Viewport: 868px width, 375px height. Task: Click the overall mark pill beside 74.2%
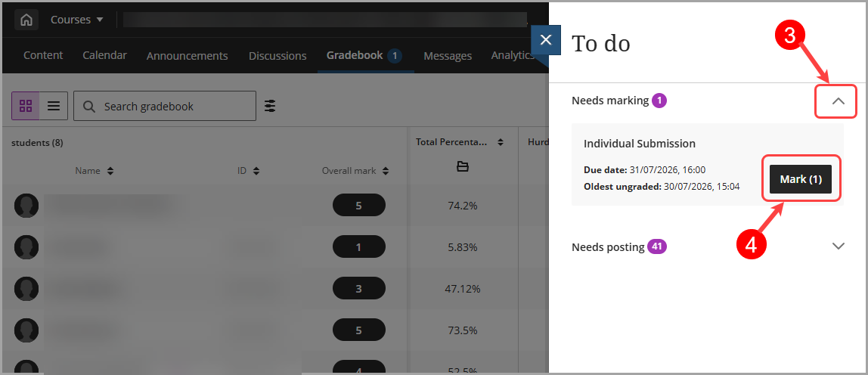358,206
